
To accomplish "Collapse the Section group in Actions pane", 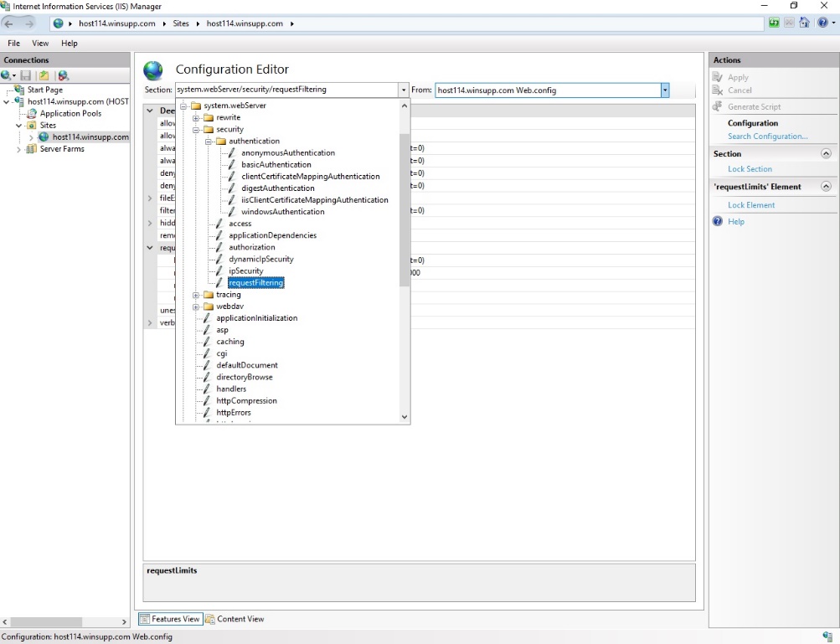I will point(826,154).
